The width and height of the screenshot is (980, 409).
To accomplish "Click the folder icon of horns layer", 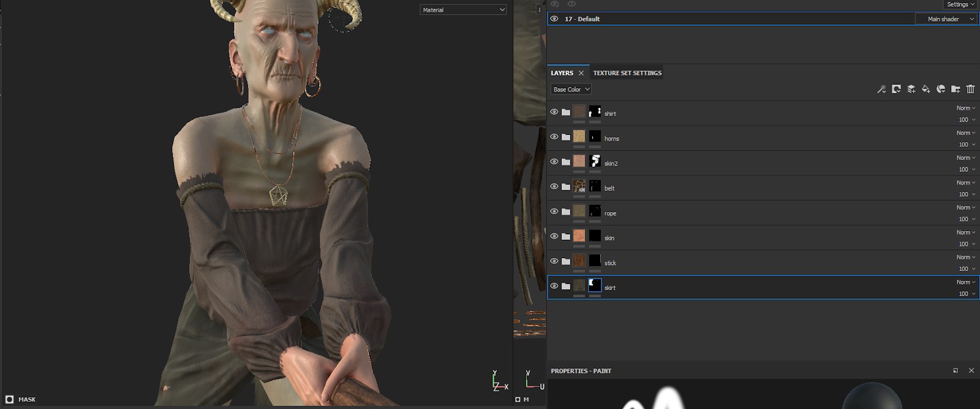I will tap(566, 137).
